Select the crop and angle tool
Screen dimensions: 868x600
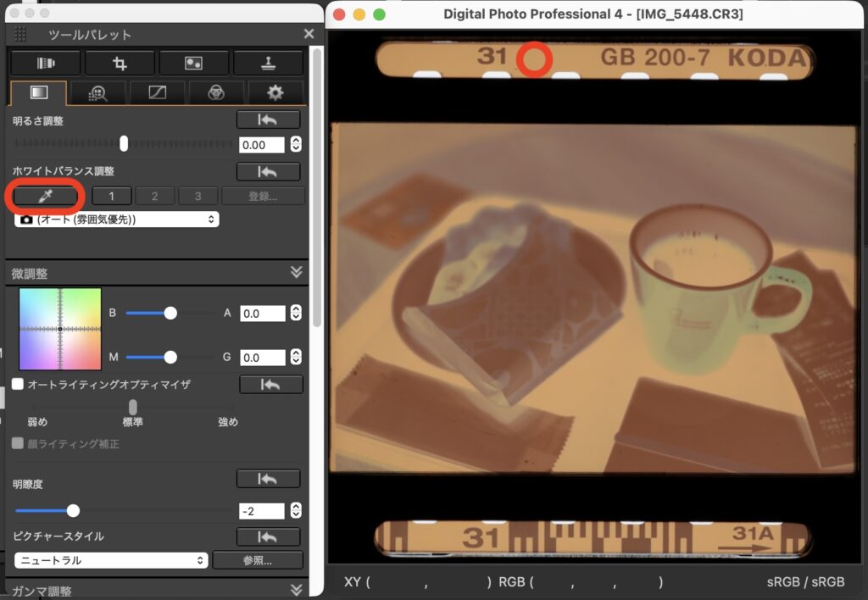(120, 64)
